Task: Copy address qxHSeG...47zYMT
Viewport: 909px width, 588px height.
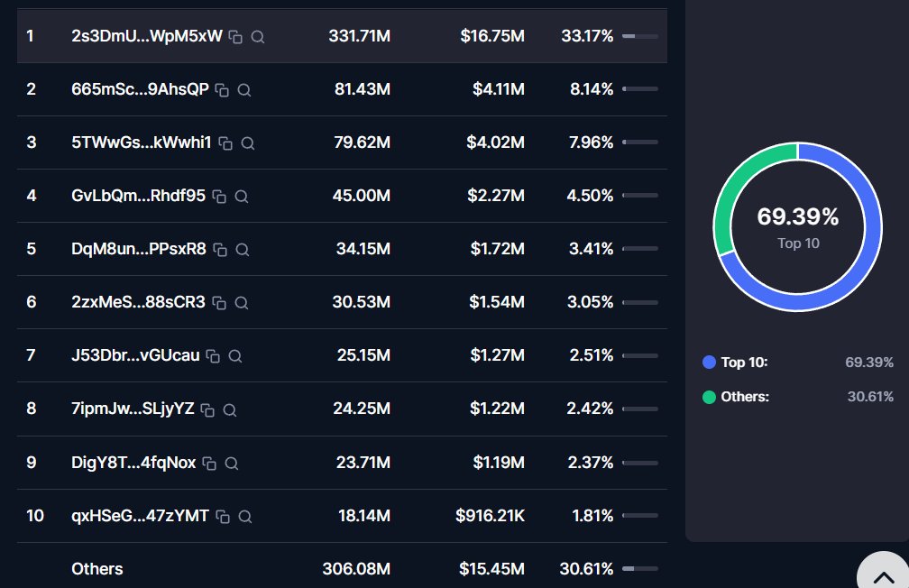Action: (223, 516)
